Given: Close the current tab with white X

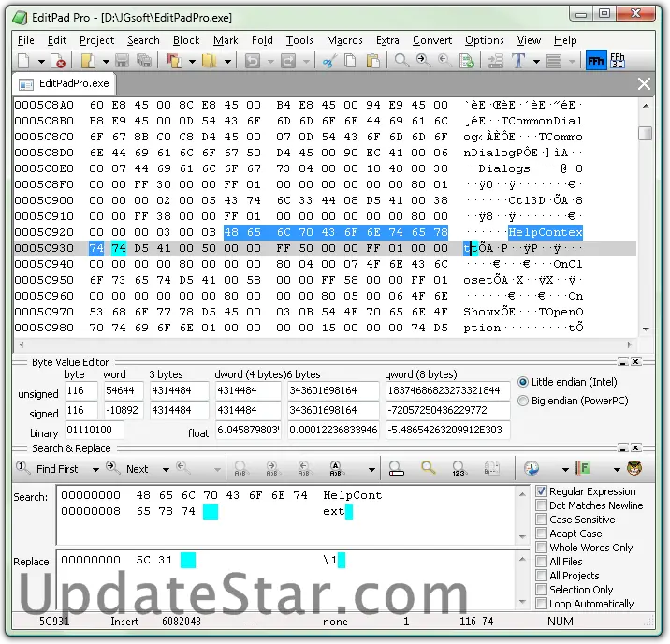Looking at the screenshot, I should tap(644, 83).
